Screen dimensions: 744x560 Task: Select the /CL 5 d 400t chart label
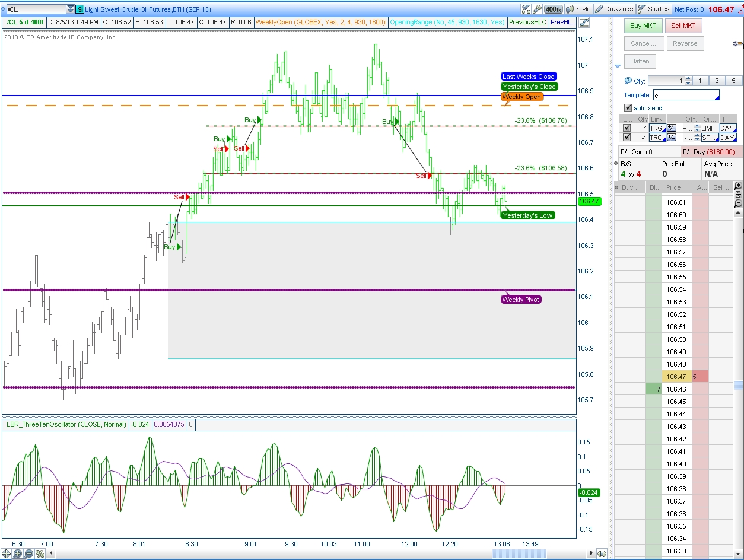click(24, 22)
